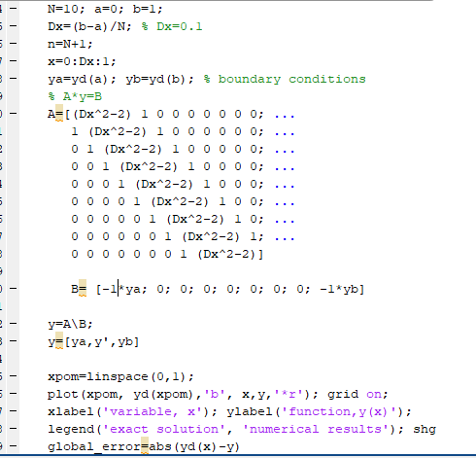Image resolution: width=476 pixels, height=458 pixels.
Task: Click final matrix row ending '(Dx^2-2)]'
Action: coord(167,254)
